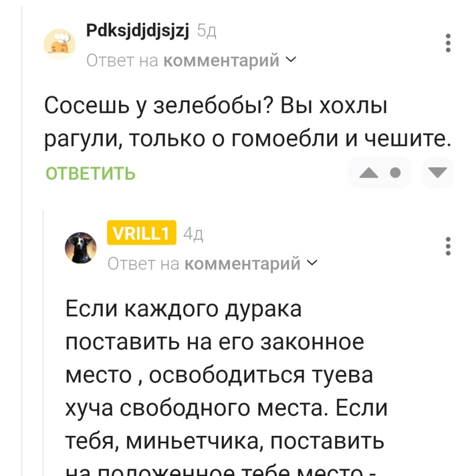Click the rating dot between vote arrows
Screen dimensions: 468x476
[x=395, y=174]
